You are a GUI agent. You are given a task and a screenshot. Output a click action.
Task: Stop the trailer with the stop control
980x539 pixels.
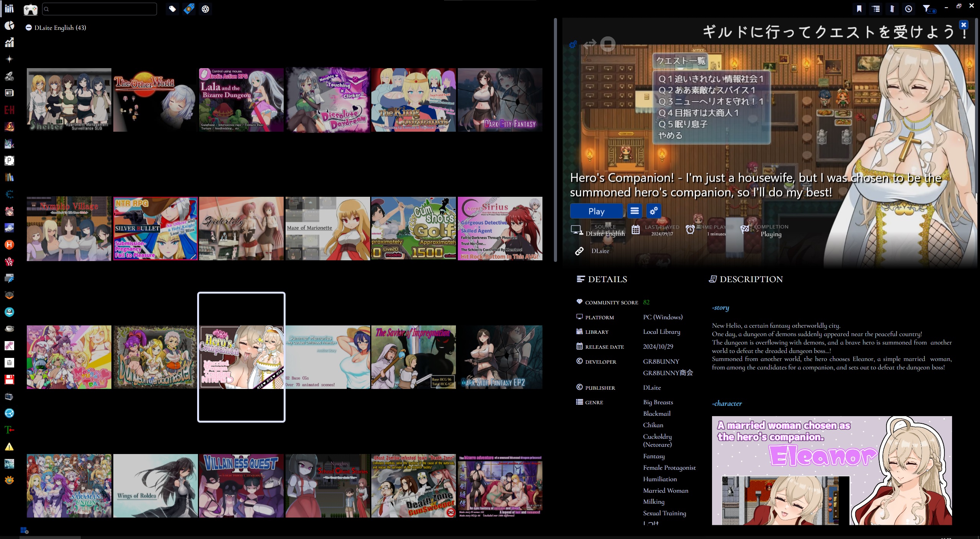click(x=608, y=44)
